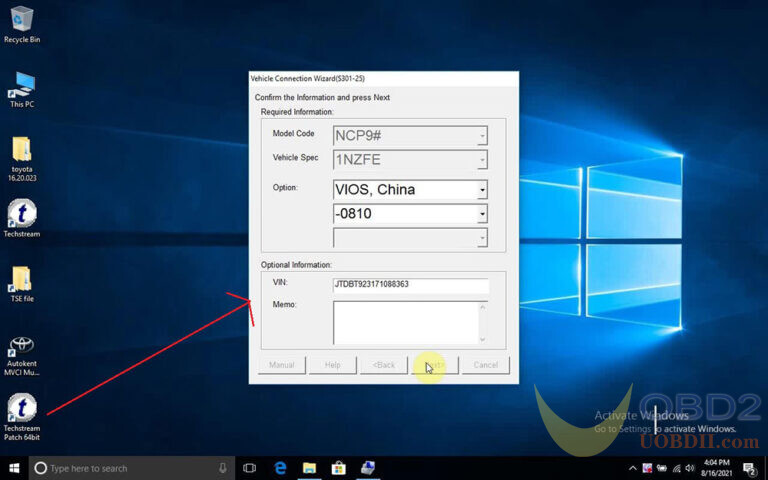Expand the Model Code NCP9# dropdown
Viewport: 768px width, 480px height.
pos(482,136)
